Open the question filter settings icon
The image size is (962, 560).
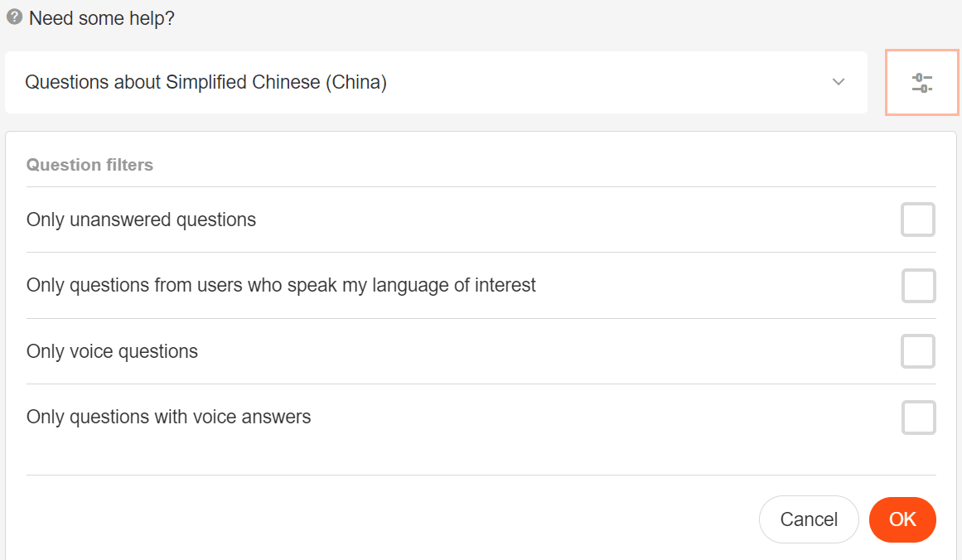(x=921, y=83)
